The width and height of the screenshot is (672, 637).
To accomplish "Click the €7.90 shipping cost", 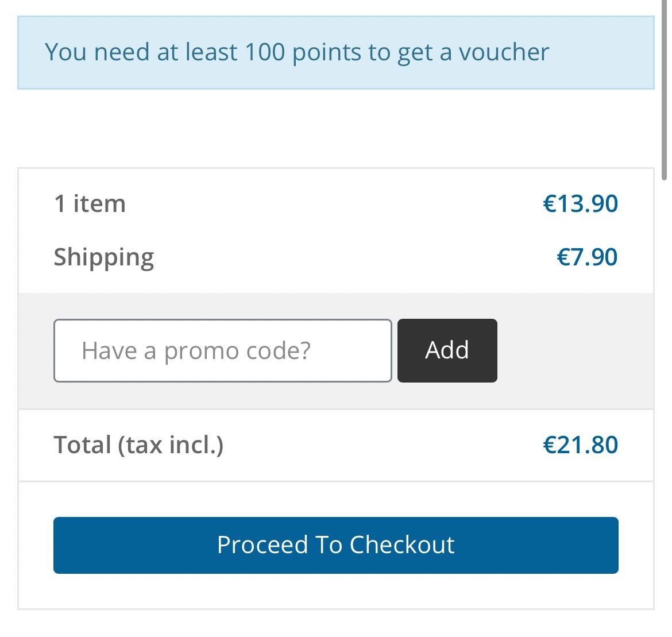I will 587,257.
